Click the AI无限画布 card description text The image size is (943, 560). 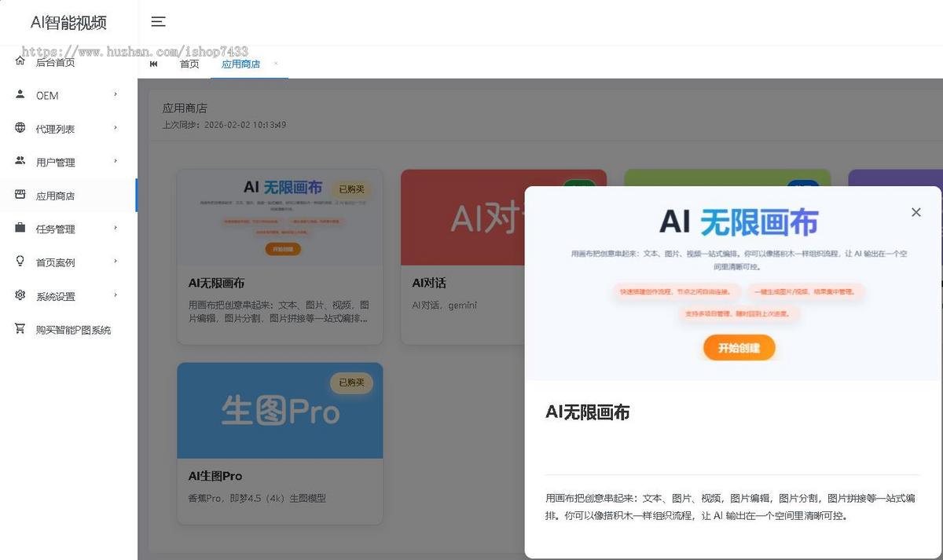279,312
